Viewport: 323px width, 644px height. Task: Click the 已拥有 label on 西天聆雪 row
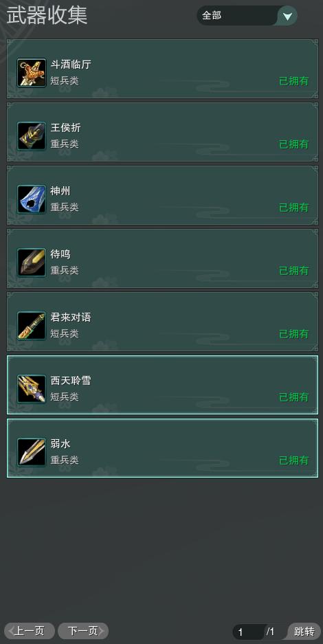[x=294, y=397]
